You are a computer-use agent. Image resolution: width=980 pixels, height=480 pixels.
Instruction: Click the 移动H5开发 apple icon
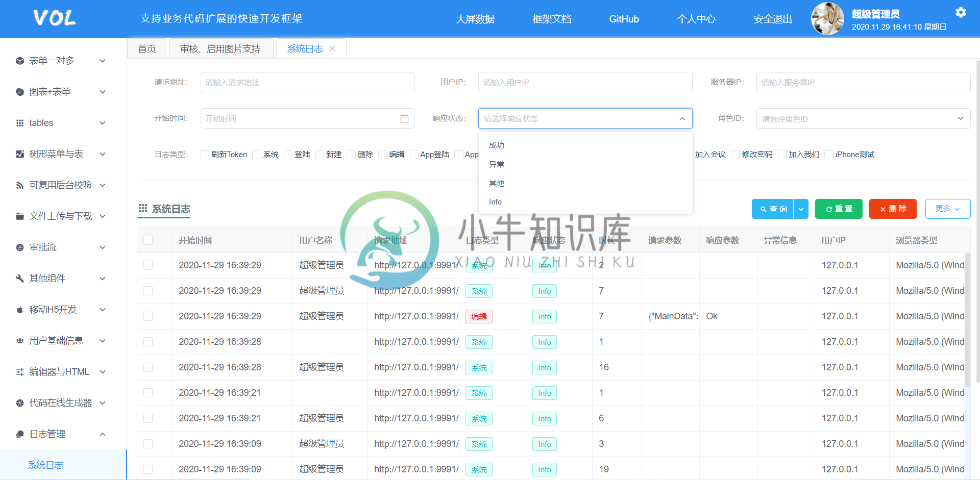[x=20, y=310]
